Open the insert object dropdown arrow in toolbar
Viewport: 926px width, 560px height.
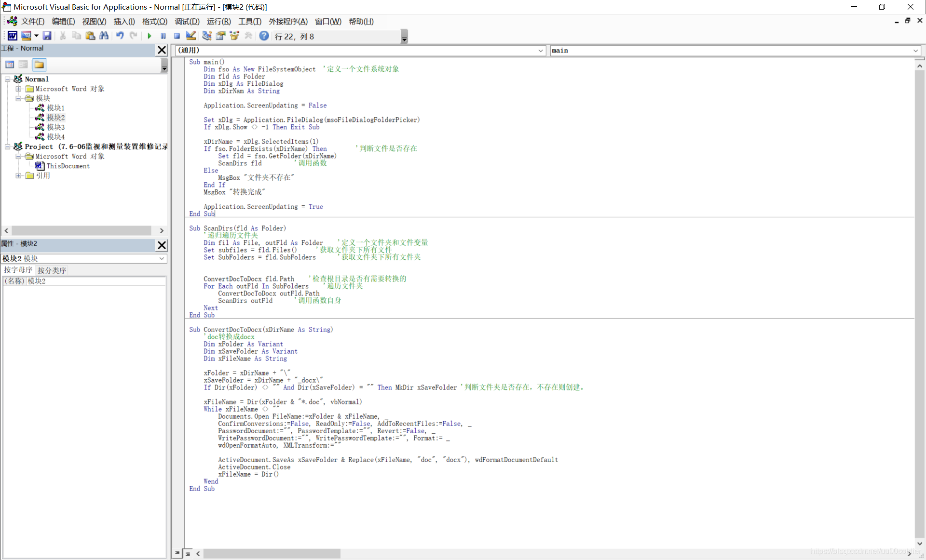tap(36, 36)
